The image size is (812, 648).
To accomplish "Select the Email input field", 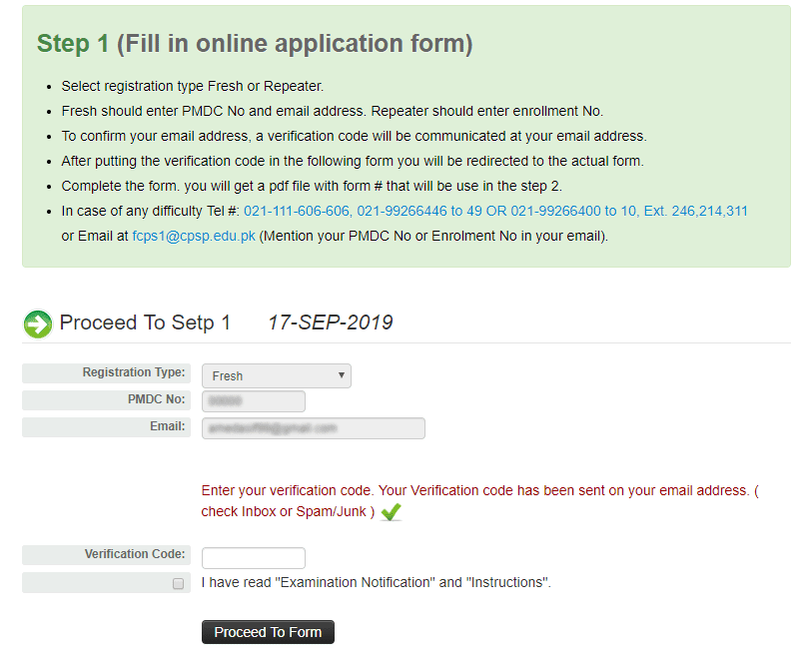I will 313,427.
